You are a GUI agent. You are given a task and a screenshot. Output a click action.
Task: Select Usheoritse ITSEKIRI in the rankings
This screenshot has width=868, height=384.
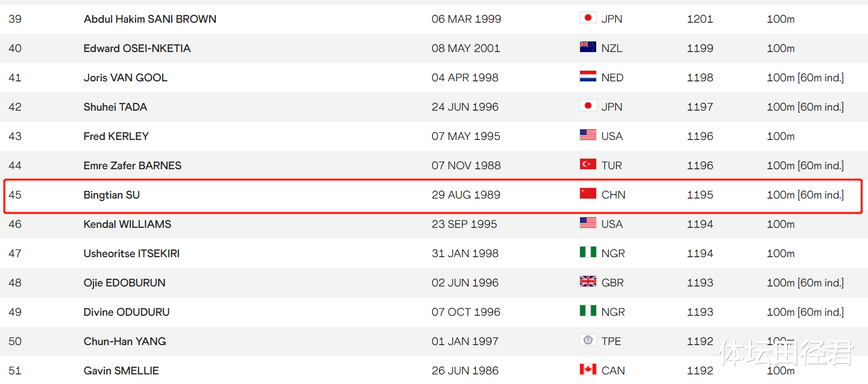click(131, 254)
